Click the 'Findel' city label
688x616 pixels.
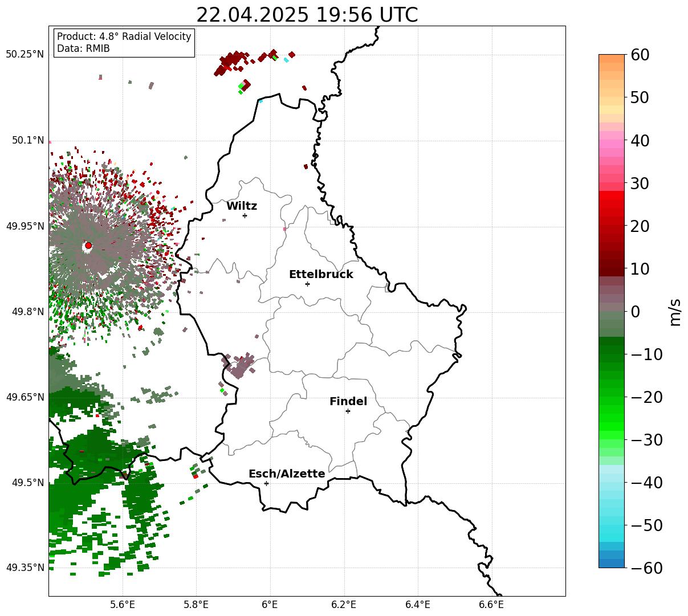point(348,402)
